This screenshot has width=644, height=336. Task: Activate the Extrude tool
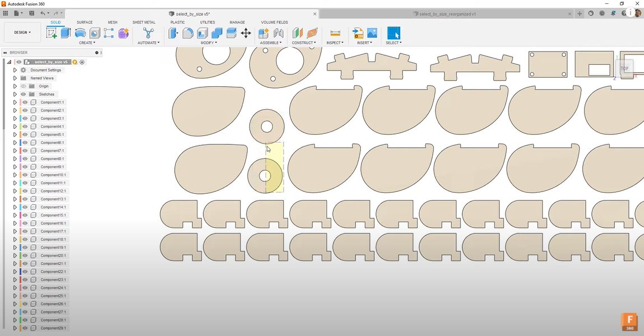66,34
